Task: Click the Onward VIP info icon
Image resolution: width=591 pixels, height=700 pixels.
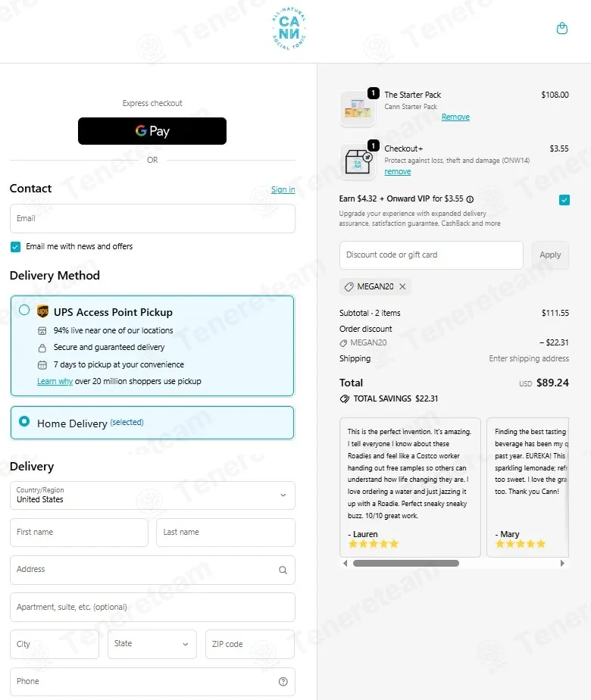Action: pyautogui.click(x=470, y=199)
